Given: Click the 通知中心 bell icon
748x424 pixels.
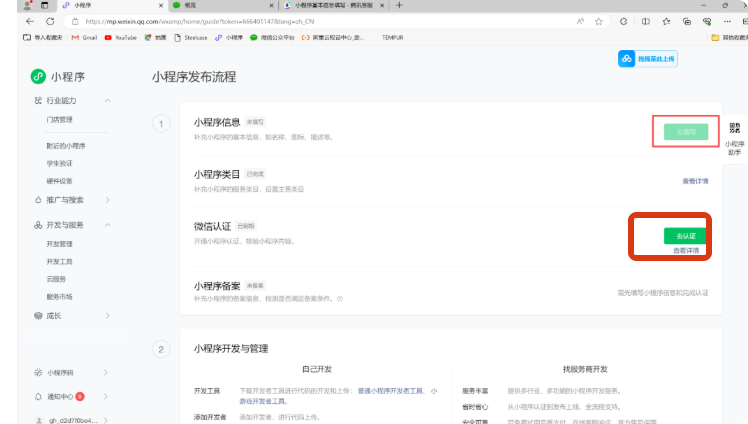Looking at the screenshot, I should [38, 396].
